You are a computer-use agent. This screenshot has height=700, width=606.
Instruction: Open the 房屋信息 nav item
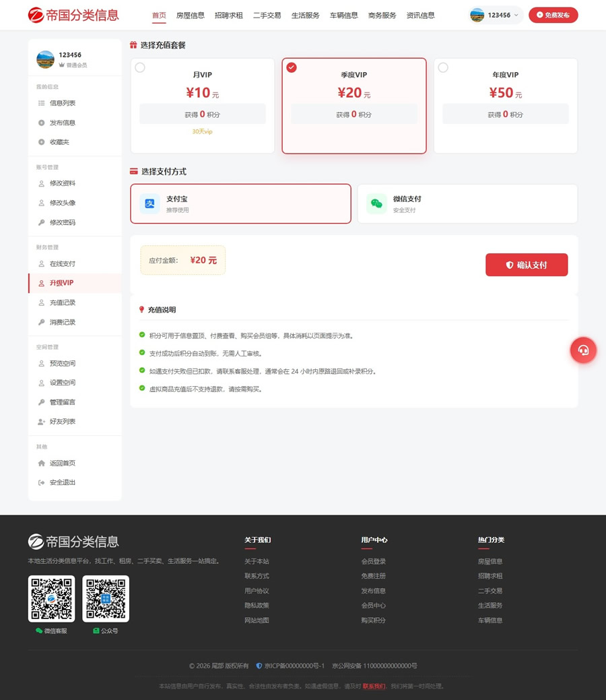190,15
